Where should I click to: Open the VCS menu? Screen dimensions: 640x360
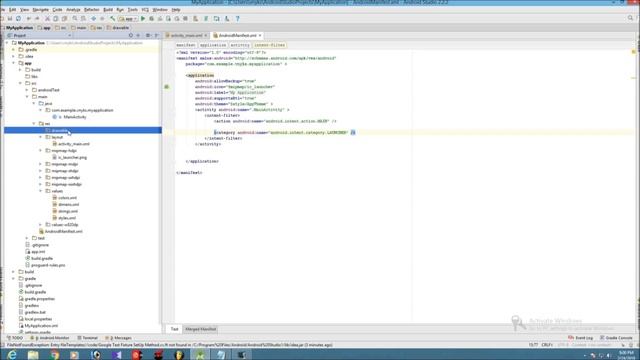click(145, 9)
